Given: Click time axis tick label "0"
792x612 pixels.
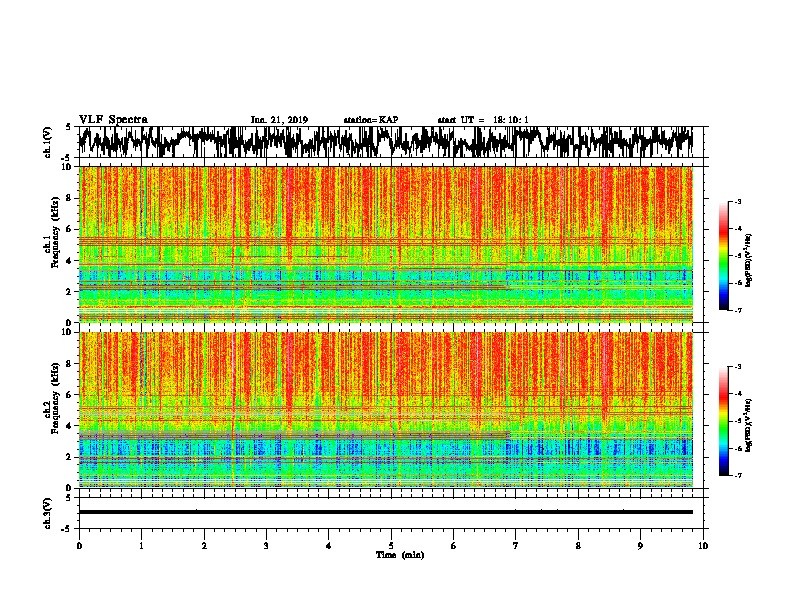Looking at the screenshot, I should tap(79, 546).
